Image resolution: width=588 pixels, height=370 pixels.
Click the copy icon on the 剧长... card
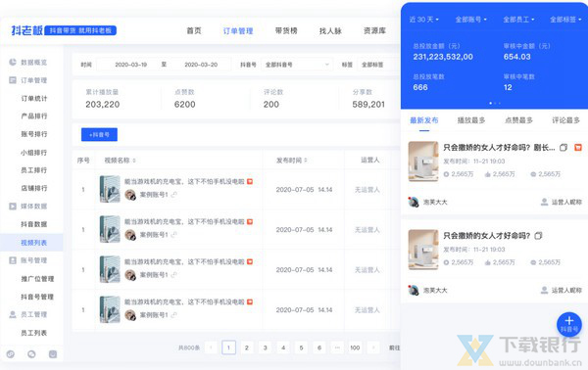pos(563,148)
